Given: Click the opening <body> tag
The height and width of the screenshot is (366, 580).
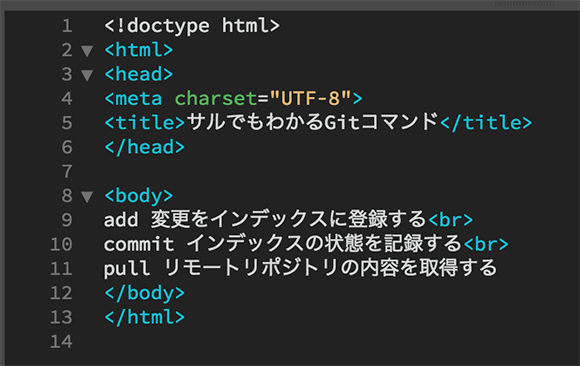Looking at the screenshot, I should [x=138, y=196].
